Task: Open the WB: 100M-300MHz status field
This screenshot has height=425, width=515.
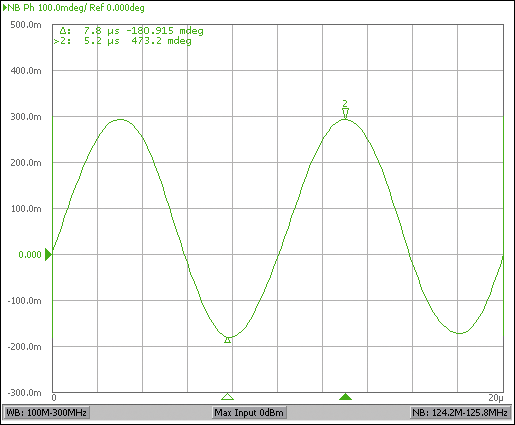Action: [x=46, y=413]
